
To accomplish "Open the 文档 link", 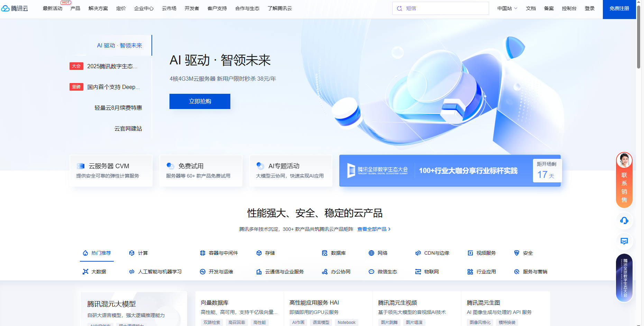I will click(531, 8).
